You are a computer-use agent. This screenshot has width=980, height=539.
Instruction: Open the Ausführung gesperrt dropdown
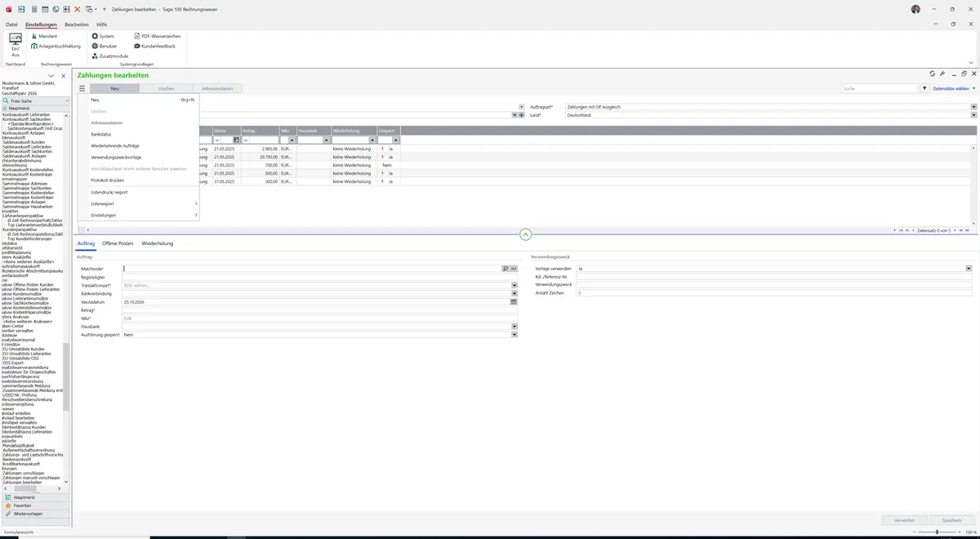click(514, 335)
